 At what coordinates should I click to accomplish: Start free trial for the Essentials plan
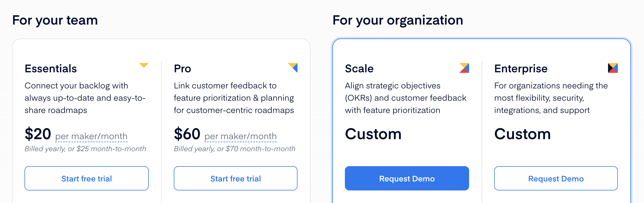(86, 178)
